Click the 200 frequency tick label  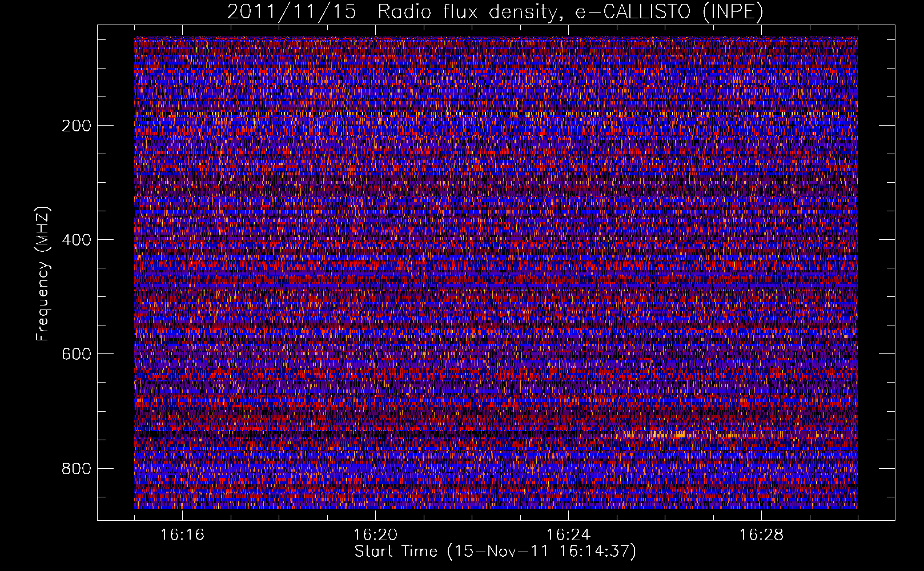77,126
